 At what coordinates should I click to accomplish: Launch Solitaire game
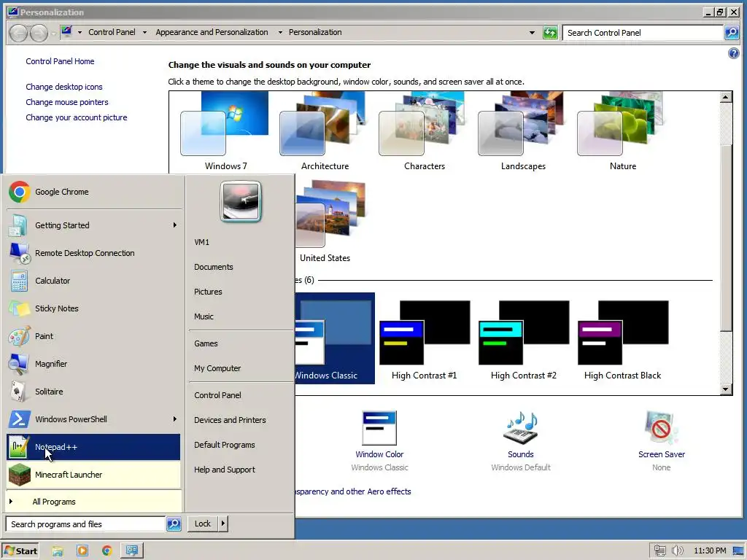[x=93, y=392]
